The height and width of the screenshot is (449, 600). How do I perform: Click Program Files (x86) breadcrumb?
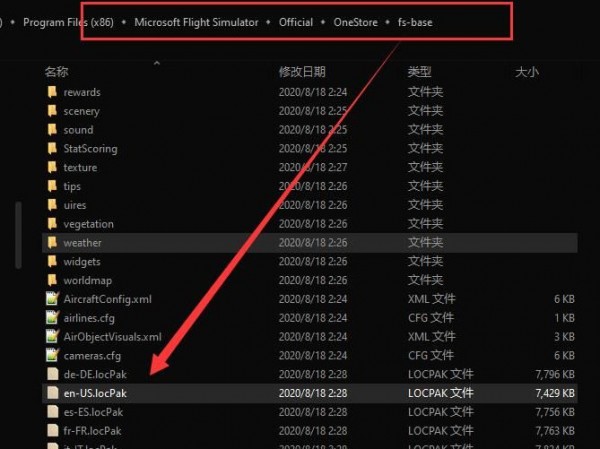click(x=75, y=22)
